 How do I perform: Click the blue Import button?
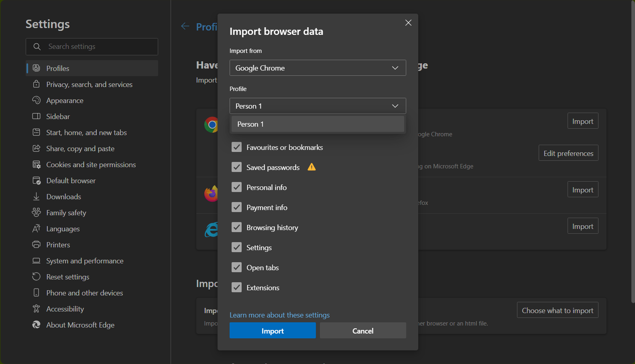click(x=273, y=330)
